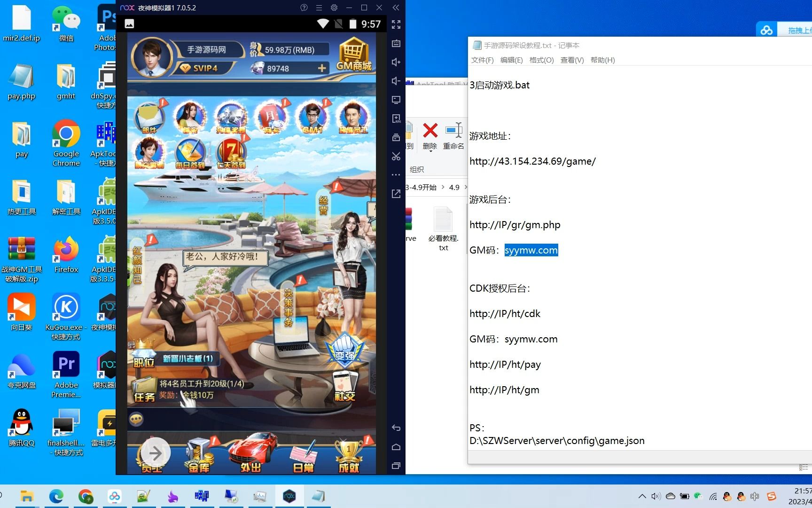Image resolution: width=812 pixels, height=508 pixels.
Task: Open the 腾讯QQ desktop icon
Action: [x=22, y=428]
